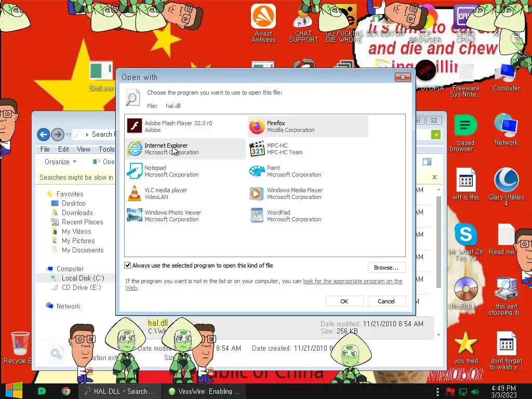Open CHAT SUPPORT desktop shortcut
Viewport: 532px width, 399px height.
tap(303, 23)
